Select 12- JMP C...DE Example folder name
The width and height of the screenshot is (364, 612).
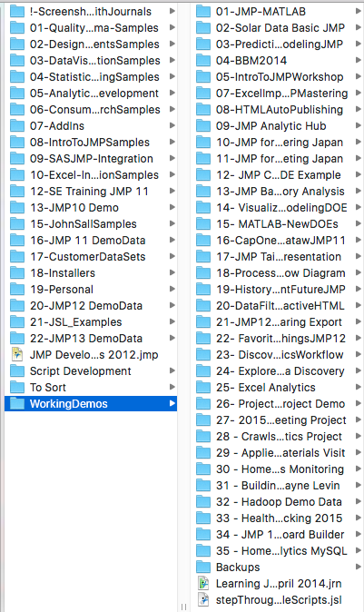(279, 175)
